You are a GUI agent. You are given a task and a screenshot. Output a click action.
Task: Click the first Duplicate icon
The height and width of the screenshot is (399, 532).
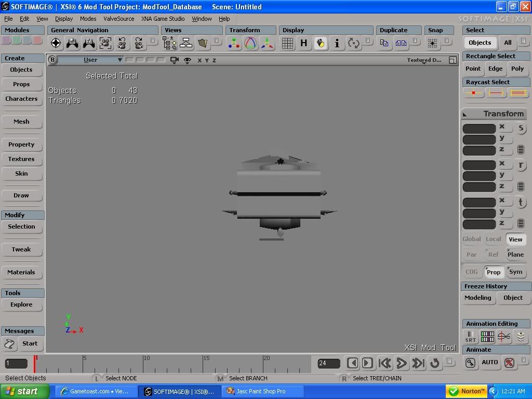(384, 43)
